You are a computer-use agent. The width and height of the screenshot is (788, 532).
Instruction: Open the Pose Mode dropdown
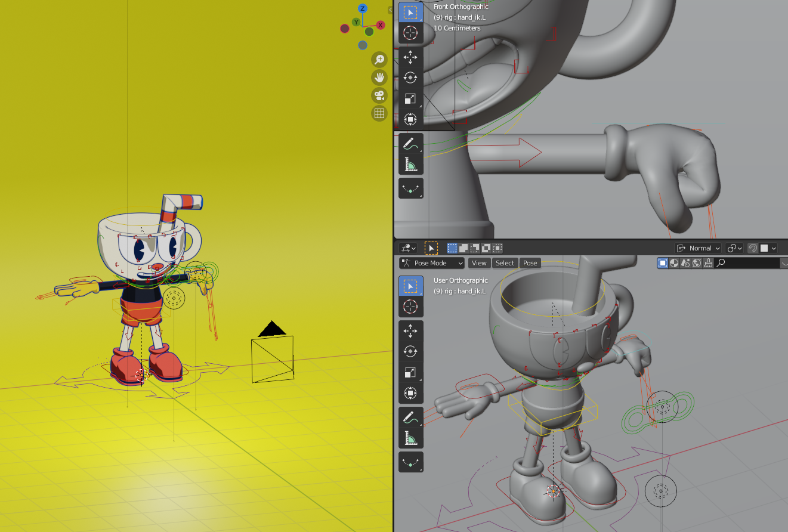click(432, 263)
